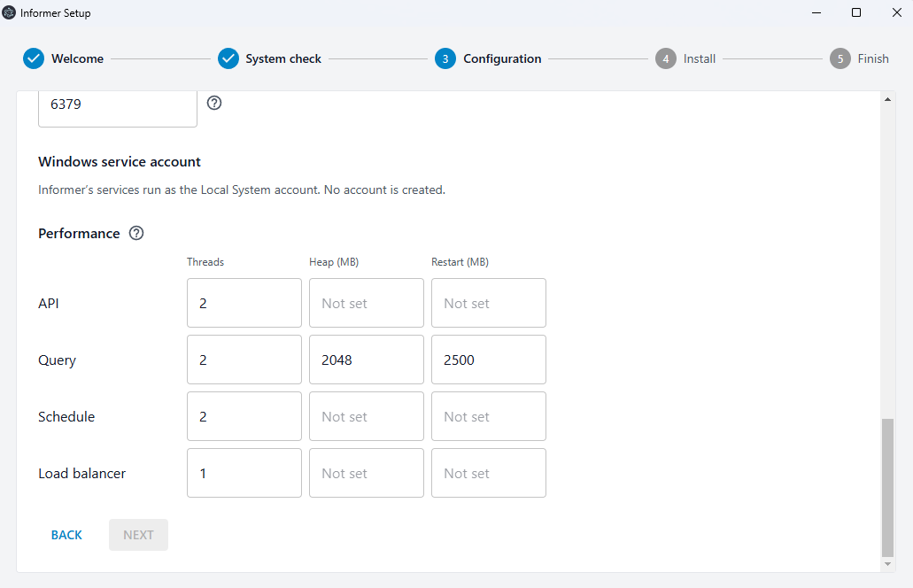The image size is (913, 588).
Task: Go back with the BACK button
Action: point(66,535)
